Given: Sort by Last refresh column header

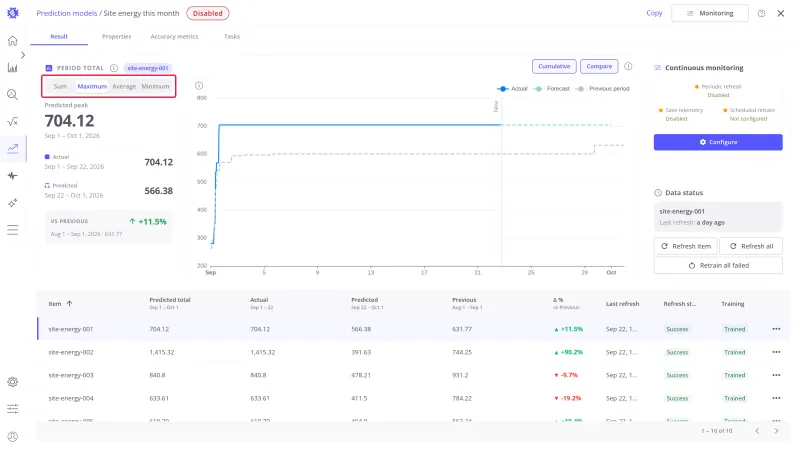Looking at the screenshot, I should pyautogui.click(x=622, y=304).
